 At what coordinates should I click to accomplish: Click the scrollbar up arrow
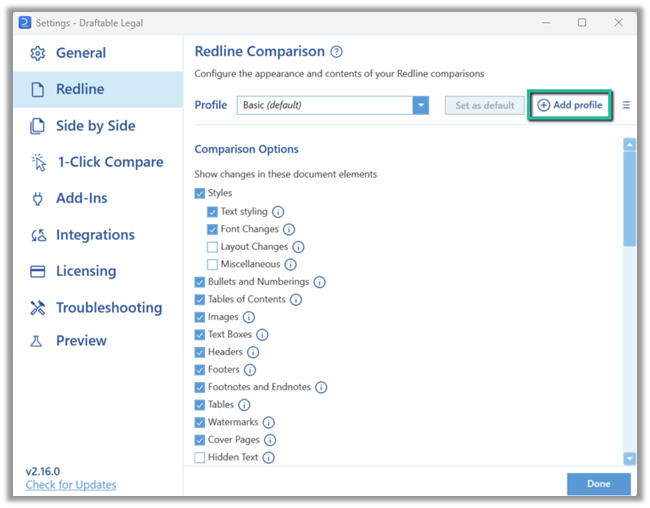tap(630, 145)
